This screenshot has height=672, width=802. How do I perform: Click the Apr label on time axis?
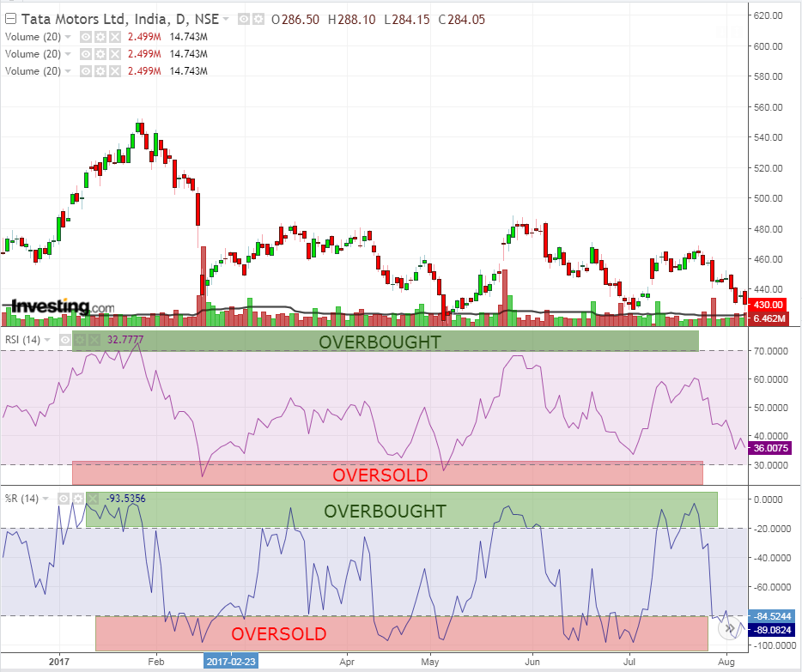point(347,662)
